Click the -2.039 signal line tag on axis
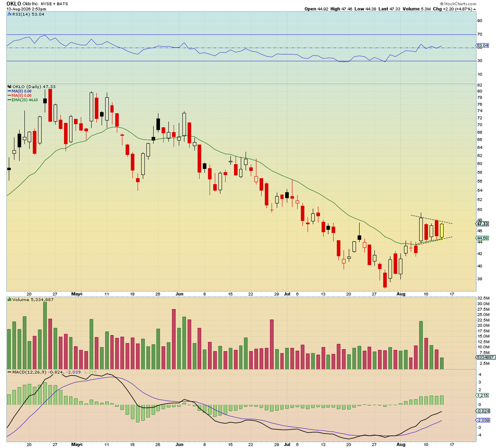Viewport: 496px width, 448px height. coord(482,420)
